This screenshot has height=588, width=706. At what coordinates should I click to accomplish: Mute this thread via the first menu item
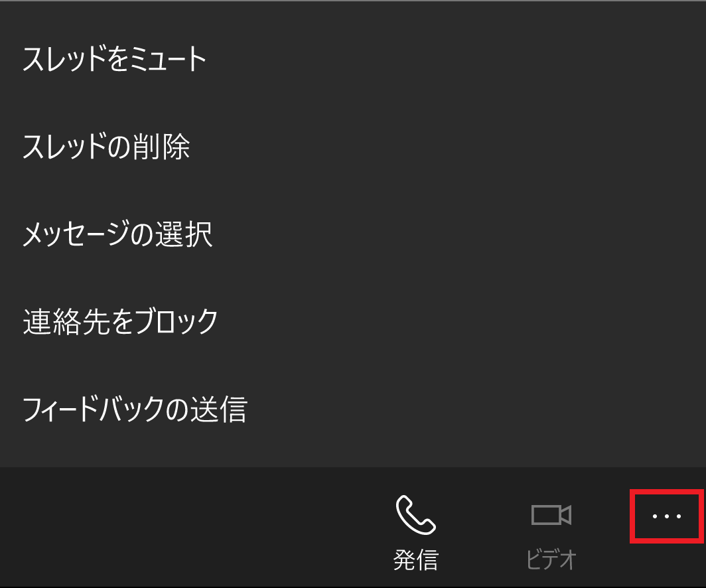(353, 59)
